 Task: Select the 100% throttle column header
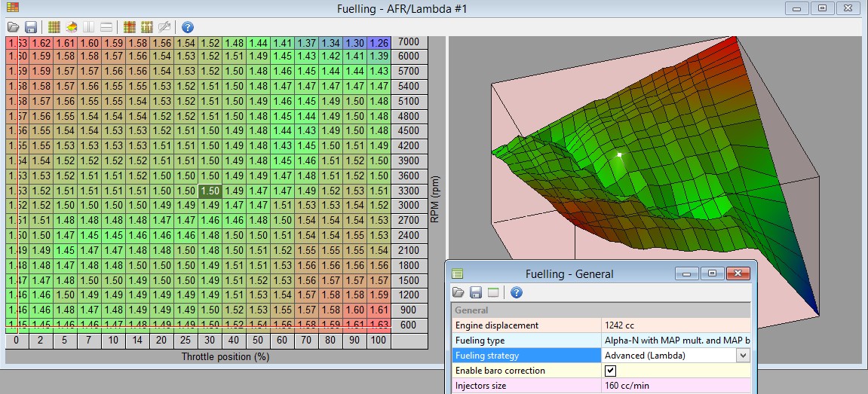coord(379,341)
